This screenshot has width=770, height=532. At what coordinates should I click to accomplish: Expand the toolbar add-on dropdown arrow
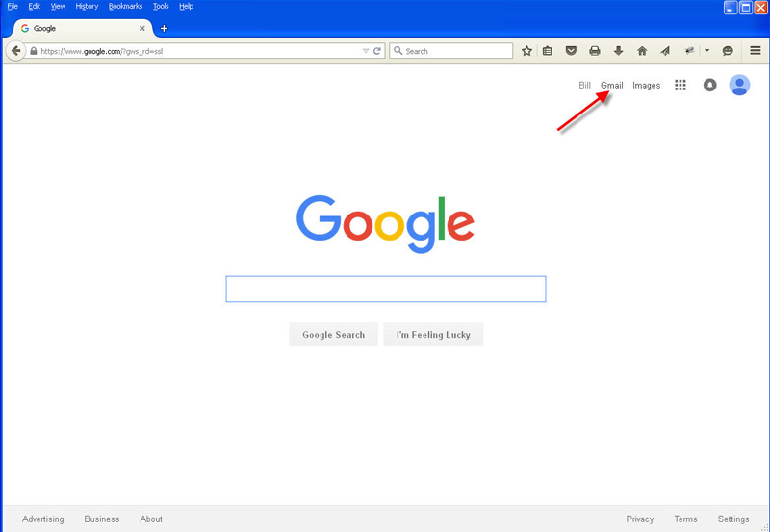pyautogui.click(x=707, y=51)
